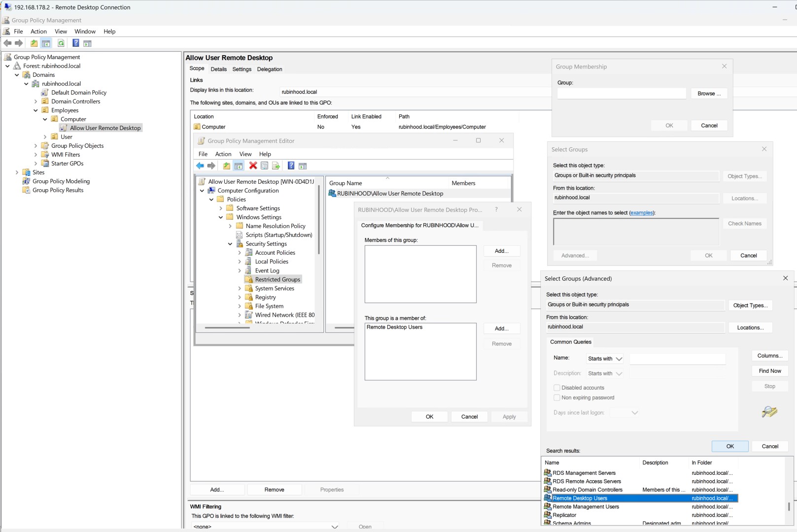Click Back arrow in Group Policy Management toolbar

(x=8, y=43)
